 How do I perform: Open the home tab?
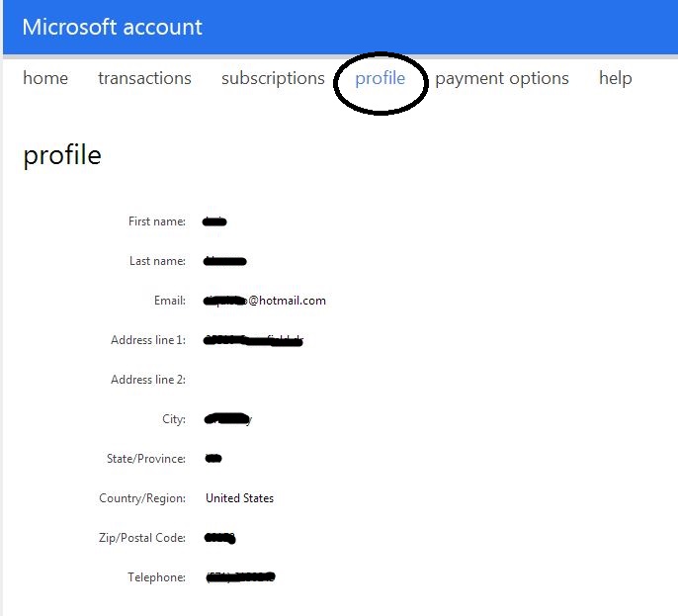45,78
